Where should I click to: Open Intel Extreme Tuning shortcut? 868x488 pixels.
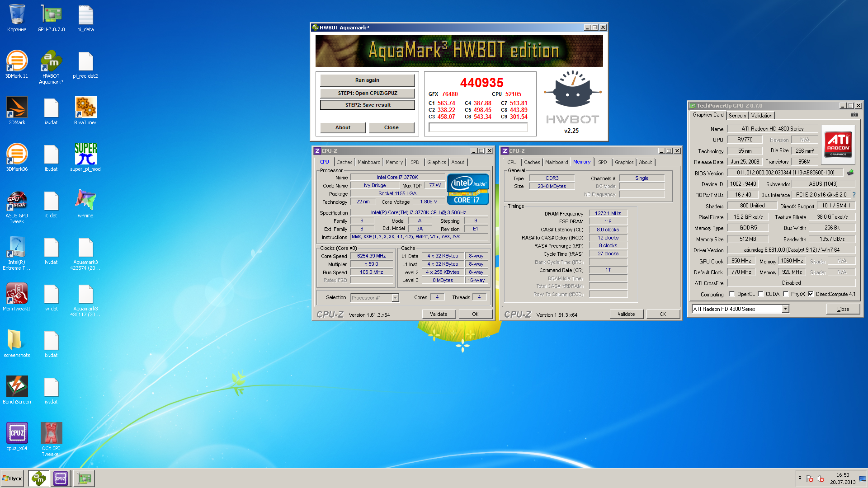[x=17, y=253]
